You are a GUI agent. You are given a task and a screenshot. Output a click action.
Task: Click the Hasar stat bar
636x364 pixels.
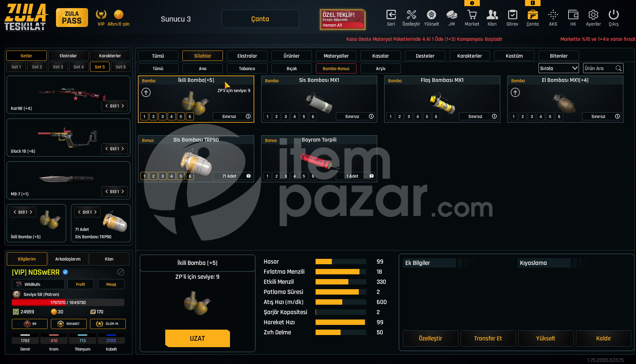[x=341, y=262]
